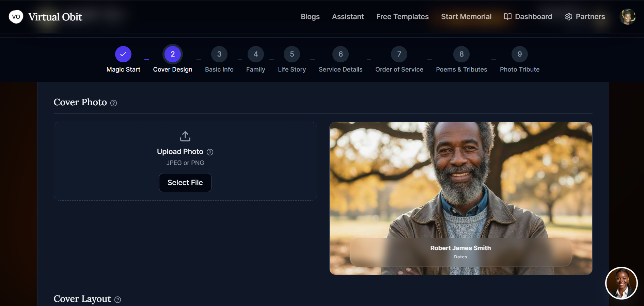Click the Family step label

[x=256, y=70]
